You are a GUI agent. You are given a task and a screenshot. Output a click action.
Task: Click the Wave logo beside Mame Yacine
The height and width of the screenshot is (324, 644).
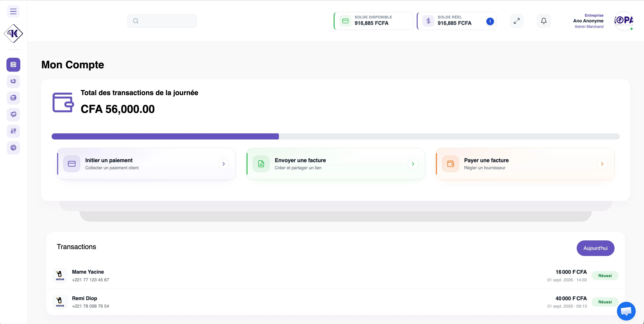(x=60, y=276)
